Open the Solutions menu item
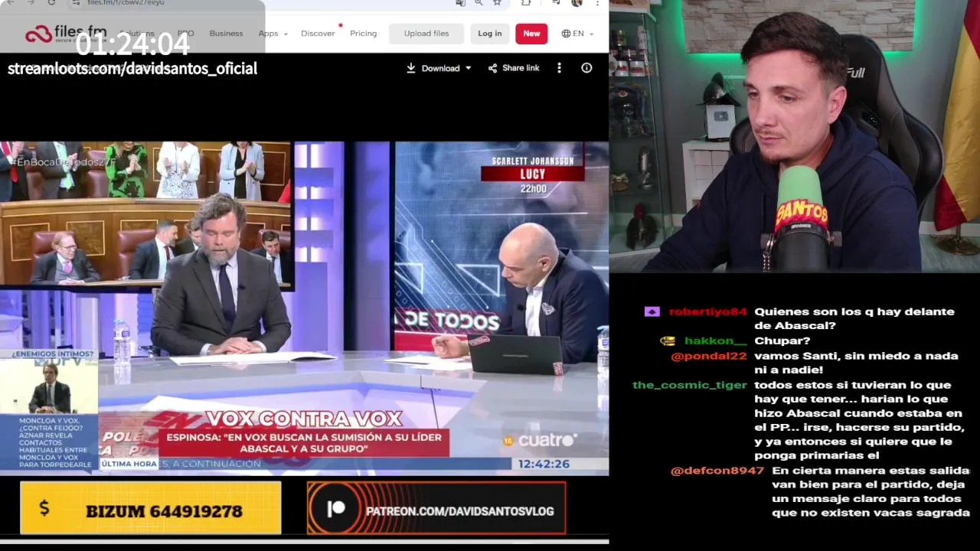This screenshot has width=980, height=551. pos(137,34)
